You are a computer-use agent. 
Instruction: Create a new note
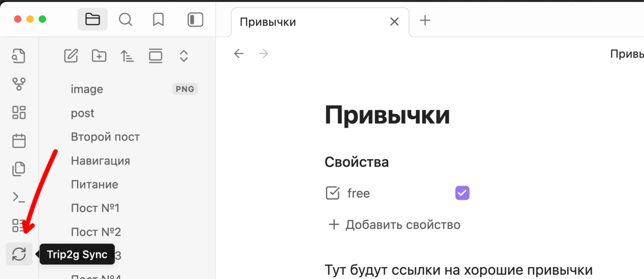click(x=71, y=56)
